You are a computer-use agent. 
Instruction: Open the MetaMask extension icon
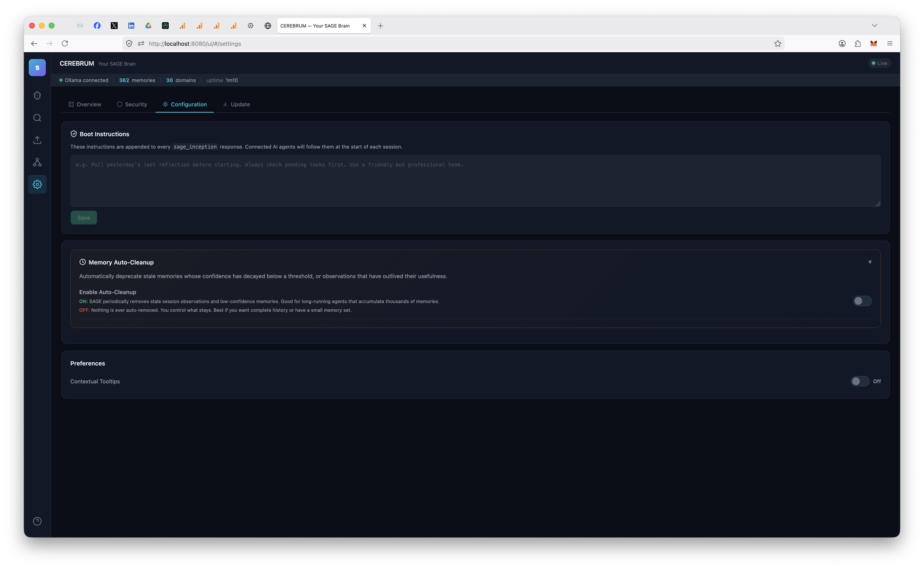873,43
